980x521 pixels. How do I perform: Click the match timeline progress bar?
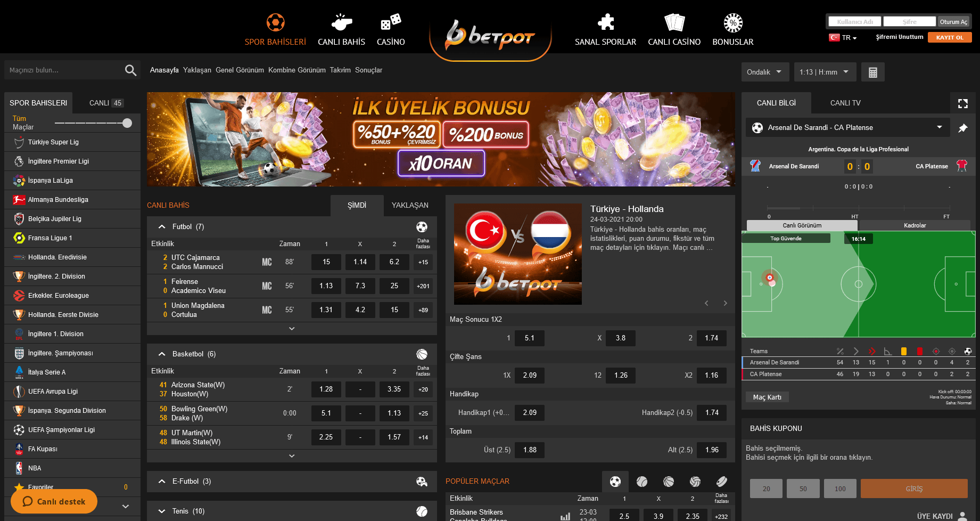[858, 208]
